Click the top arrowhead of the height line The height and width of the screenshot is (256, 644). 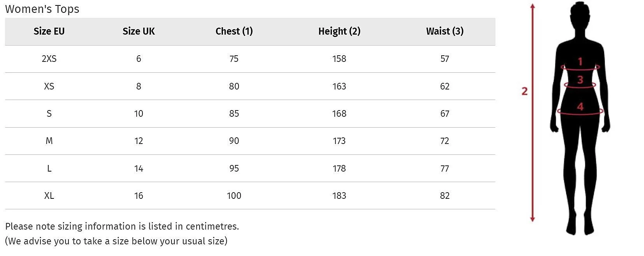coord(533,6)
